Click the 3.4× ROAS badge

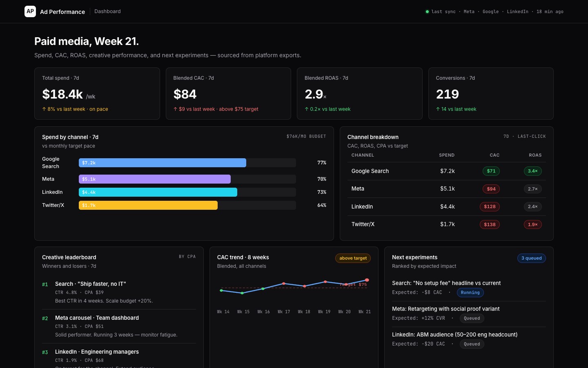coord(533,171)
